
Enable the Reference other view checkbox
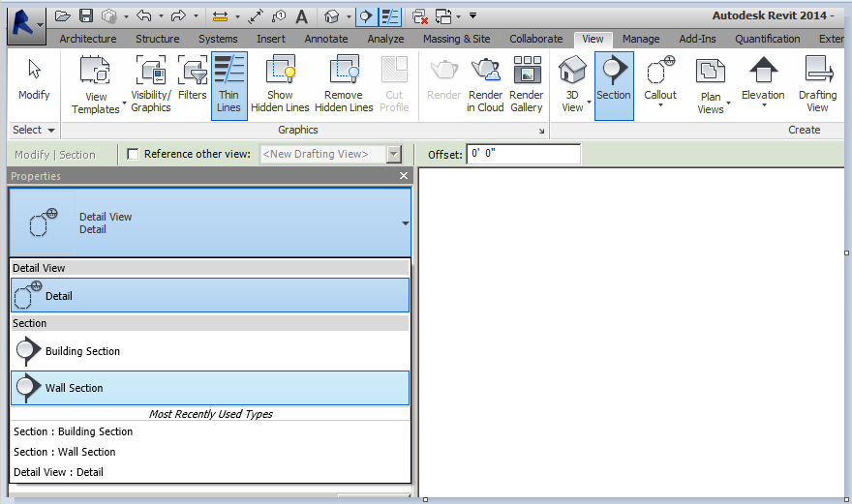pyautogui.click(x=133, y=154)
